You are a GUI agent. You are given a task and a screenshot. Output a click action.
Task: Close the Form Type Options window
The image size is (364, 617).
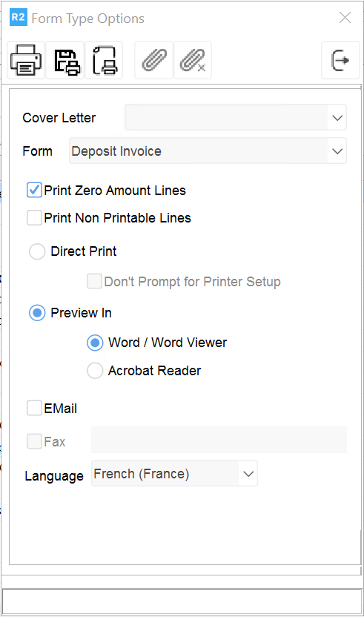(x=345, y=18)
